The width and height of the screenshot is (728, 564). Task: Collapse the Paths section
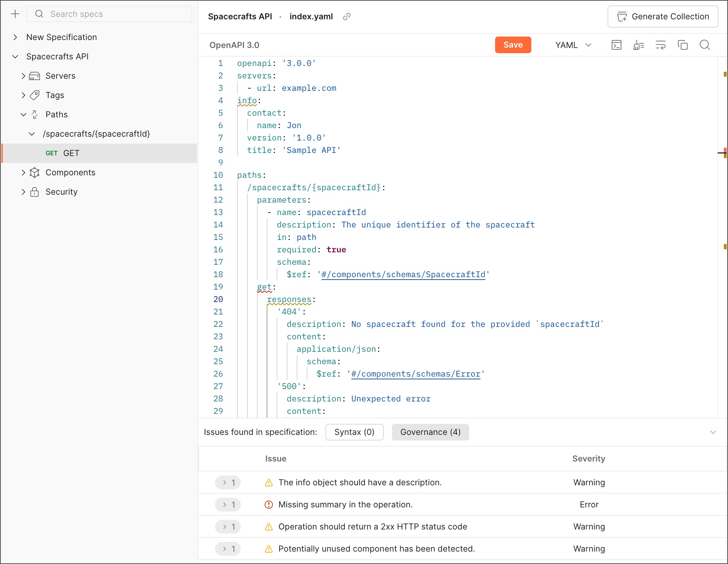23,114
